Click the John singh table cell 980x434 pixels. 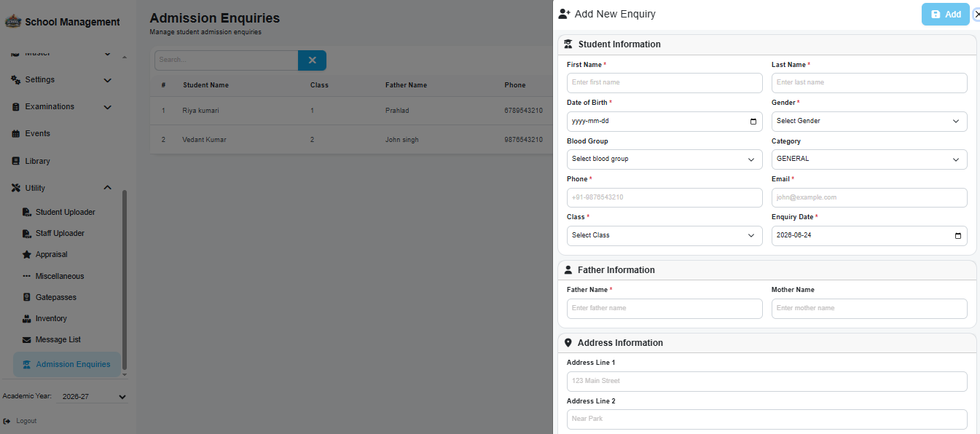(x=401, y=140)
